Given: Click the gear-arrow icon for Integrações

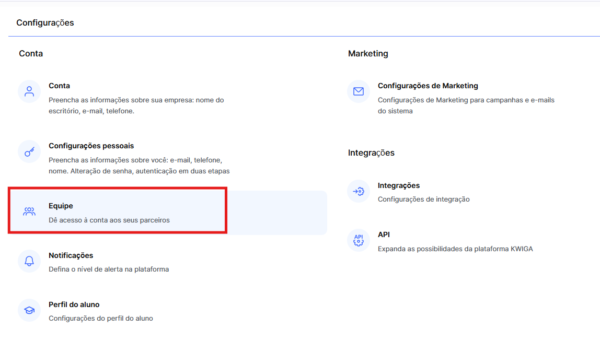Looking at the screenshot, I should tap(359, 191).
